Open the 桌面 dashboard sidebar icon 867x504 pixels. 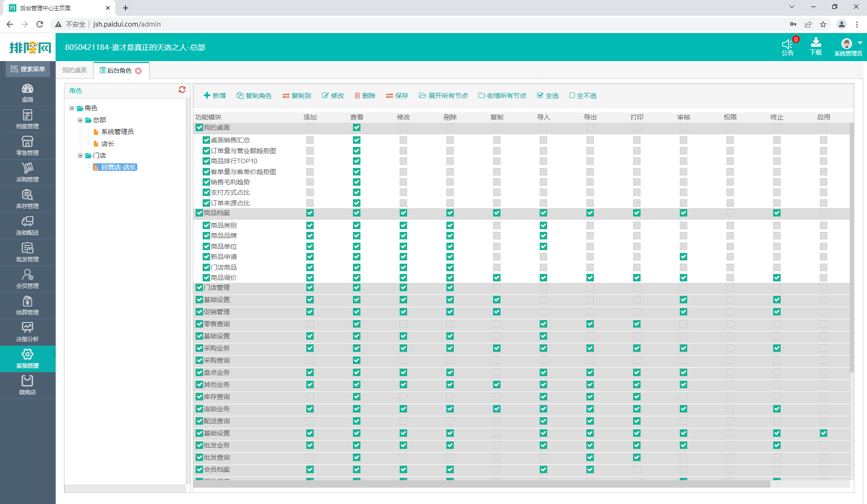tap(28, 93)
